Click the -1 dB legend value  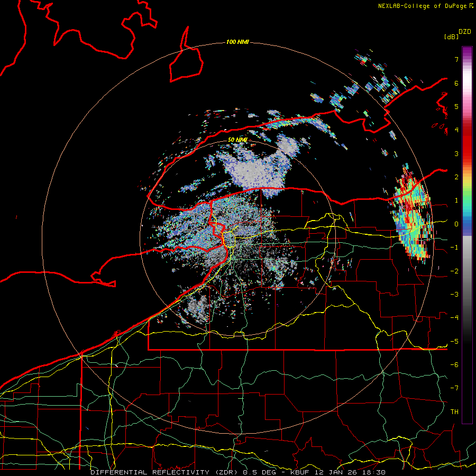click(454, 248)
